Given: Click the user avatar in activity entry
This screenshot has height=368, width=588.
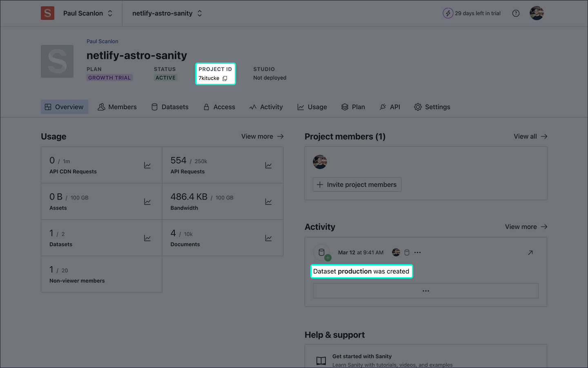Looking at the screenshot, I should pos(396,252).
